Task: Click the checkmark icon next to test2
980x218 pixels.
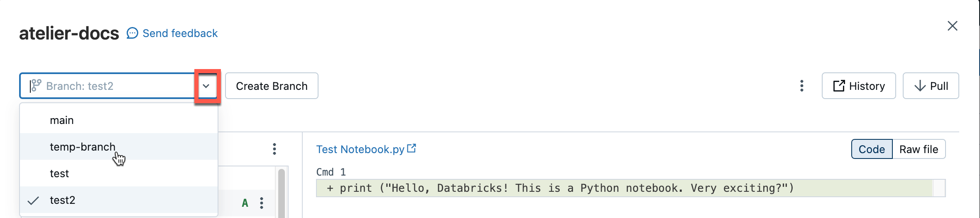Action: tap(33, 201)
